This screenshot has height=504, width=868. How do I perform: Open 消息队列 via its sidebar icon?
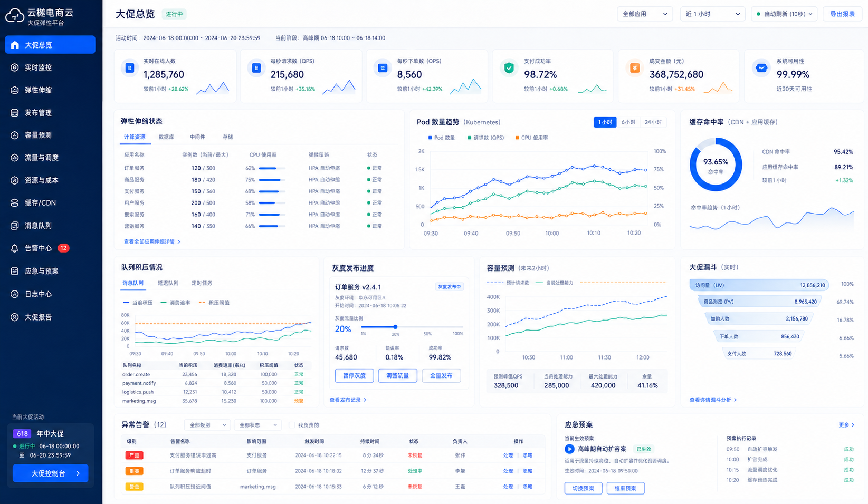(15, 226)
